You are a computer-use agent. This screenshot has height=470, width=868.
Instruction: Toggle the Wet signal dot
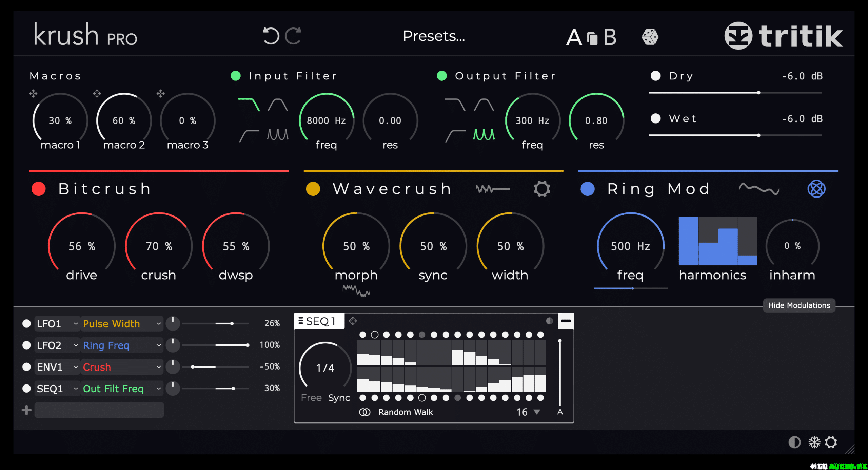coord(655,118)
